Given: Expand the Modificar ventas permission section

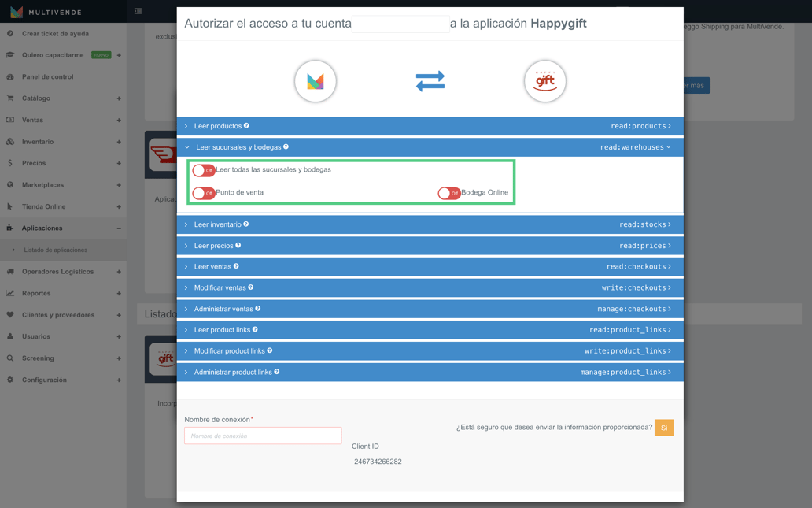Looking at the screenshot, I should [430, 287].
